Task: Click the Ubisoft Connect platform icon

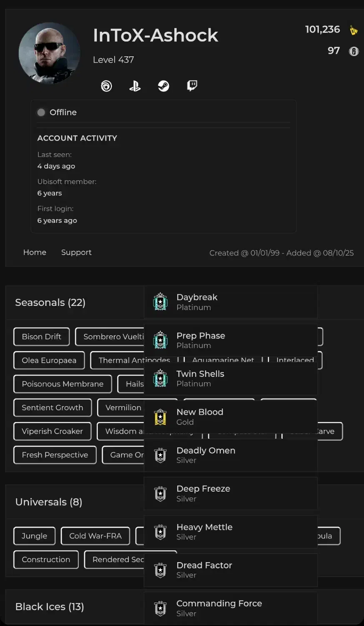Action: (x=106, y=86)
